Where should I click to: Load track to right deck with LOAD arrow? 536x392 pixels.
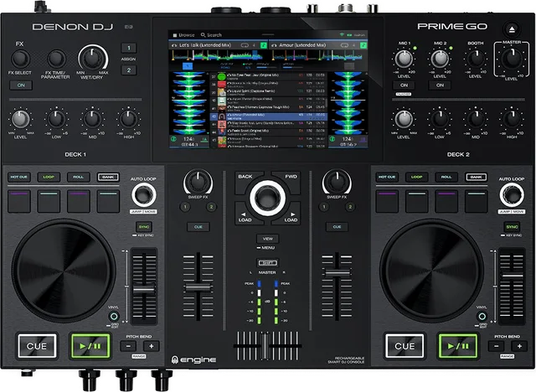pyautogui.click(x=291, y=218)
